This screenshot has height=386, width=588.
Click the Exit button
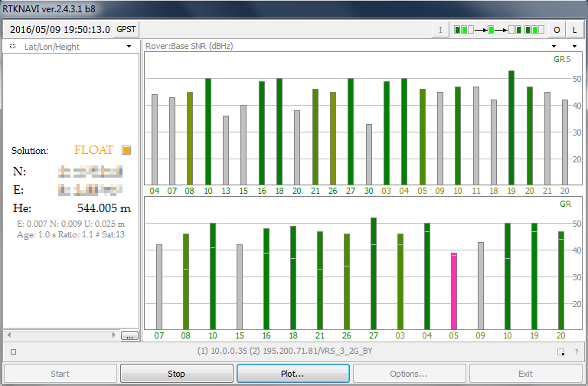pyautogui.click(x=525, y=374)
